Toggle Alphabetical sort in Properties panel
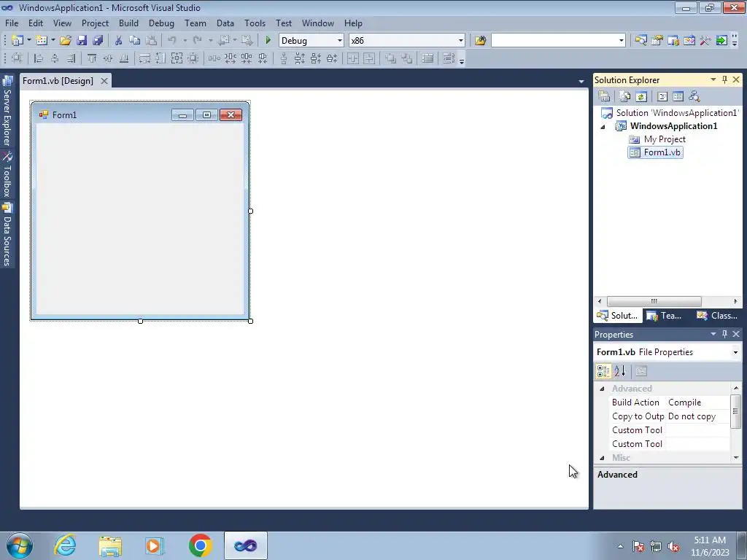The image size is (747, 560). pos(620,371)
